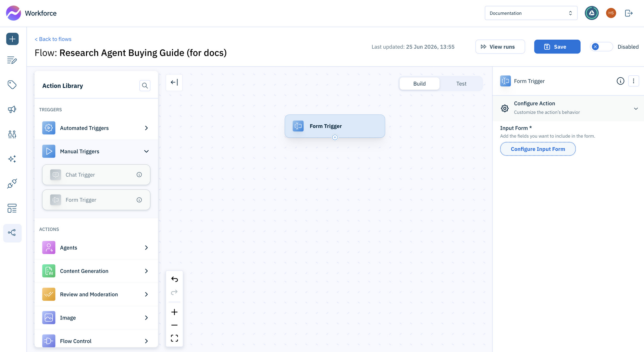This screenshot has width=644, height=352.
Task: Click the Form Trigger info icon in library
Action: pyautogui.click(x=139, y=200)
